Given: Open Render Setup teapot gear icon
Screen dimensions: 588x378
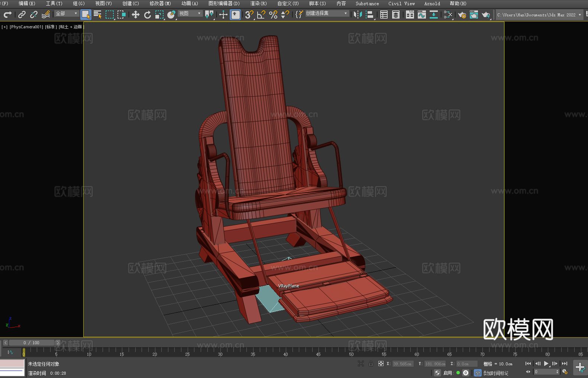Looking at the screenshot, I should [462, 15].
